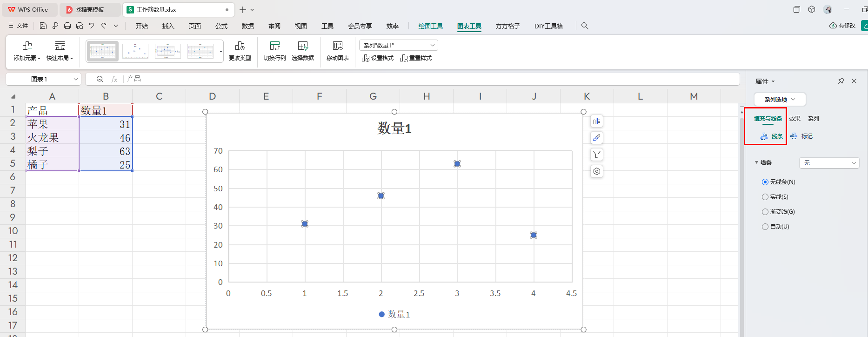
Task: Select 无线条(N) radio button
Action: click(x=765, y=182)
